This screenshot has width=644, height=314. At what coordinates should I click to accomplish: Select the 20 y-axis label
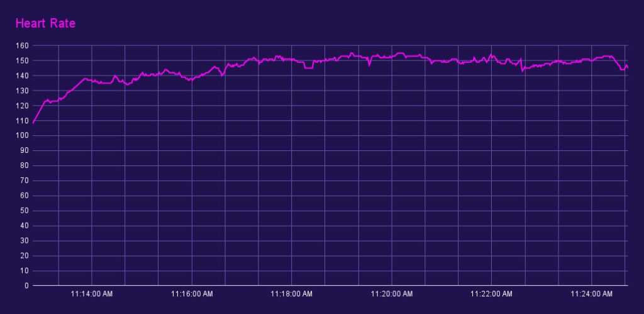[x=25, y=256]
